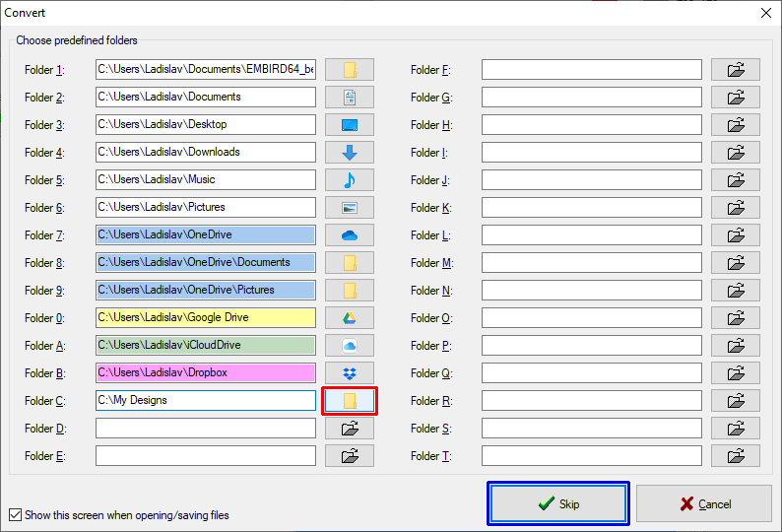Open the browse folder icon for Folder T
The image size is (782, 532).
click(736, 456)
